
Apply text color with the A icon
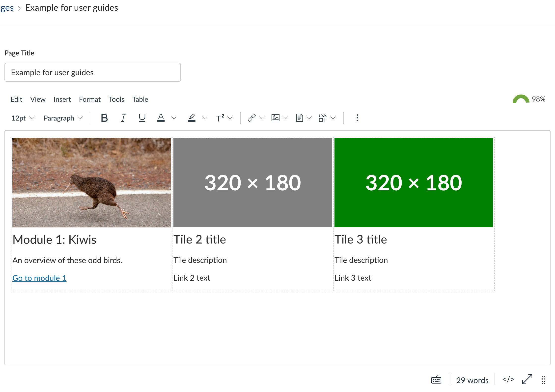[161, 118]
